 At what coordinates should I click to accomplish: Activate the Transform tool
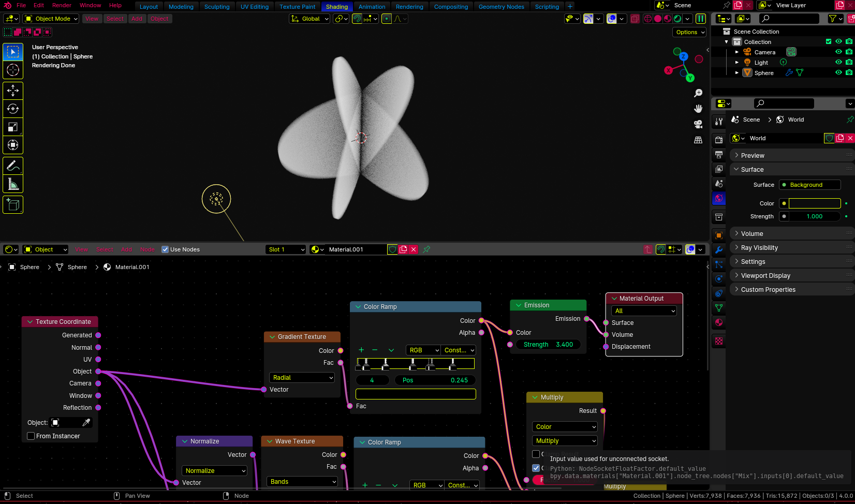click(x=13, y=145)
